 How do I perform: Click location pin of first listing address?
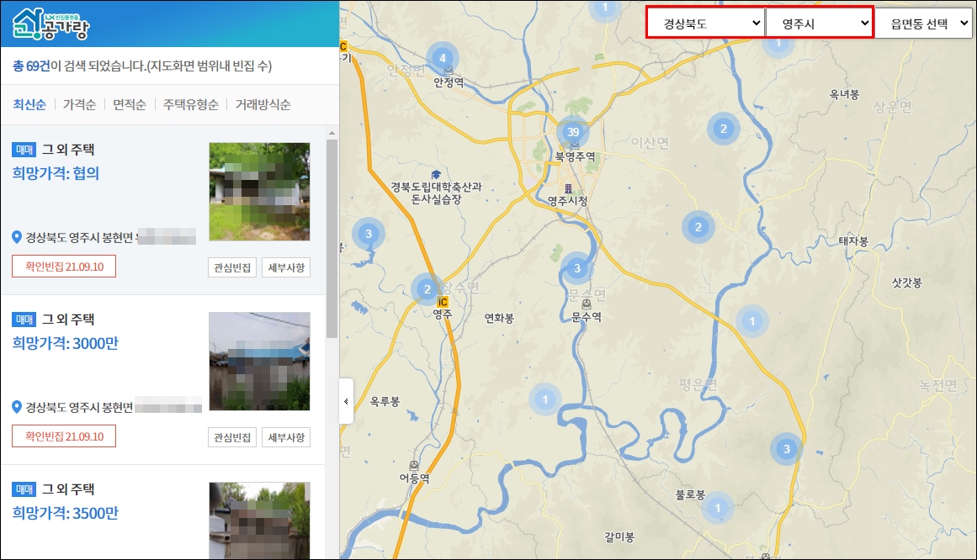[x=17, y=237]
